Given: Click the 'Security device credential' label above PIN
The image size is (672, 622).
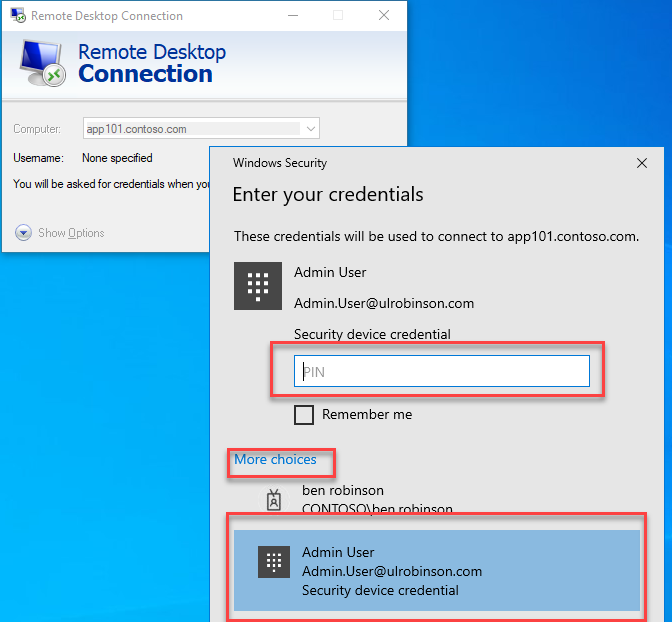Looking at the screenshot, I should tap(372, 334).
